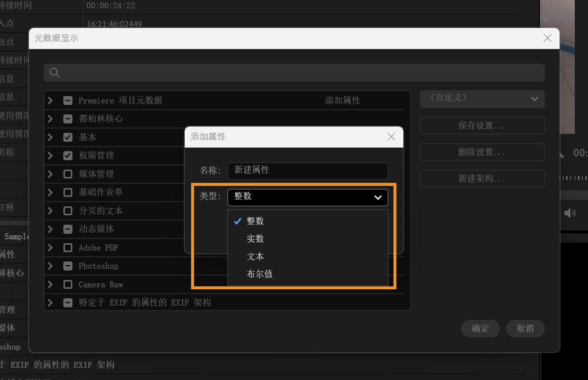Click the 元数据显示 dialog title
The image size is (588, 380).
coord(56,38)
